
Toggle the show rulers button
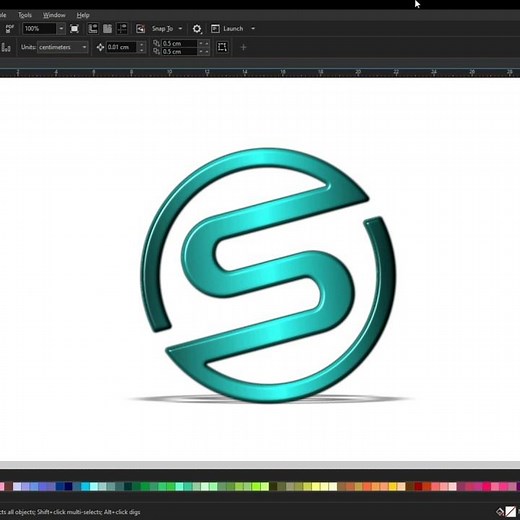93,29
